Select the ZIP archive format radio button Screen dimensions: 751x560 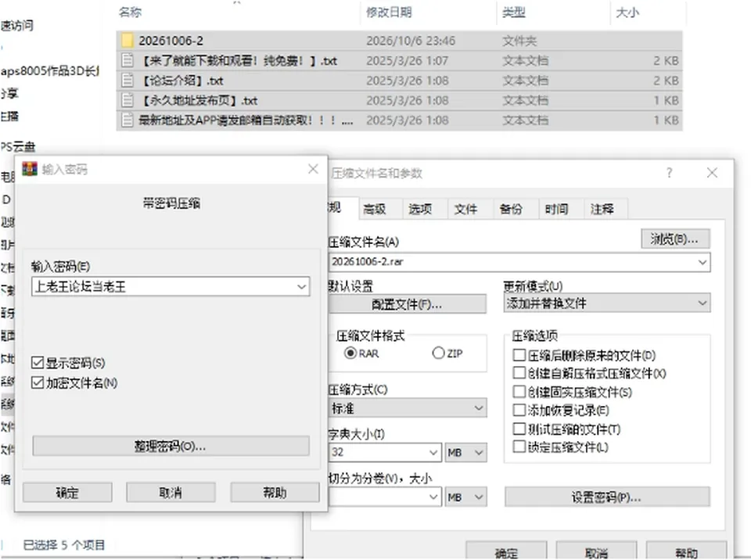tap(438, 354)
